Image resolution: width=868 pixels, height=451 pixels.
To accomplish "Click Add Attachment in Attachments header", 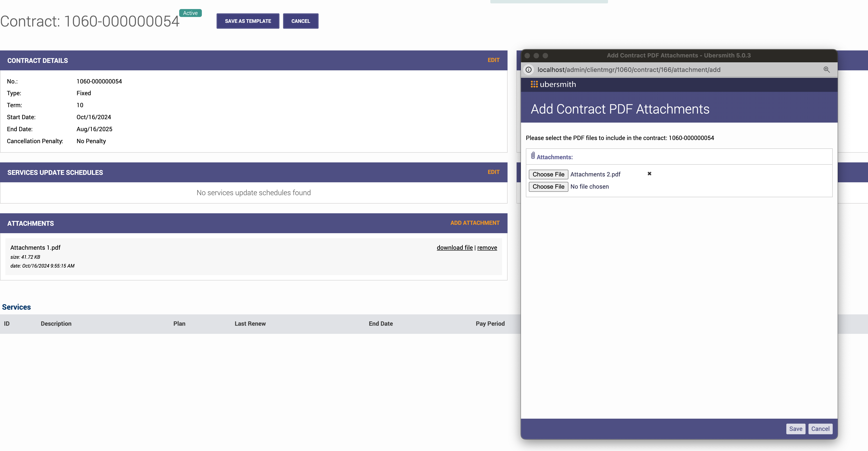I will [x=475, y=223].
